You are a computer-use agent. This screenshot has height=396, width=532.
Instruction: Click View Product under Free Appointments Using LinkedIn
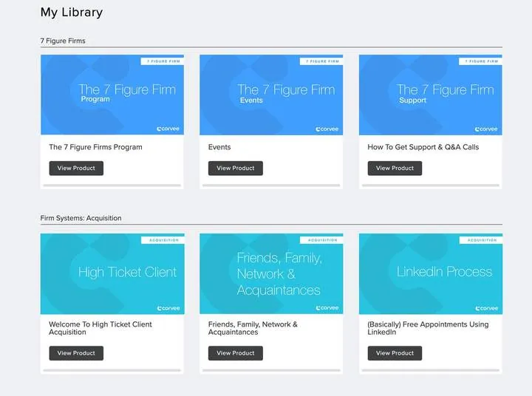395,353
